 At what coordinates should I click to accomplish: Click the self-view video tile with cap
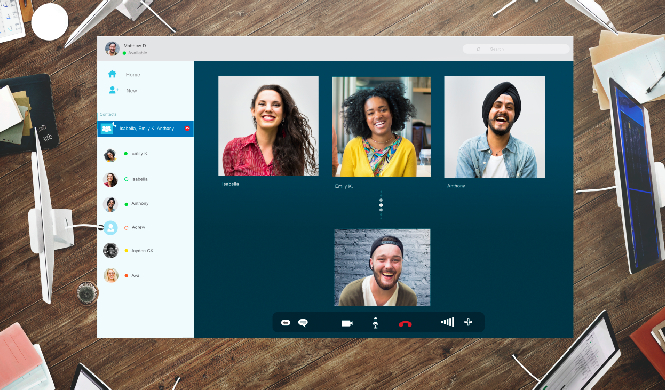coord(382,267)
